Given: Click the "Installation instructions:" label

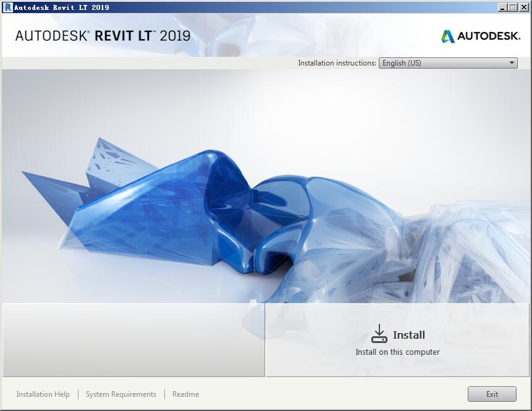Looking at the screenshot, I should click(337, 63).
